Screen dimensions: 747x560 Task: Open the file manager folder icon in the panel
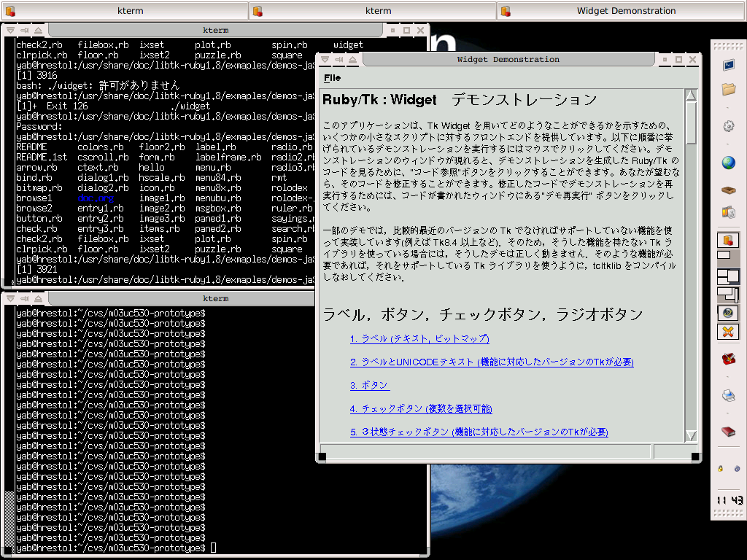tap(729, 89)
